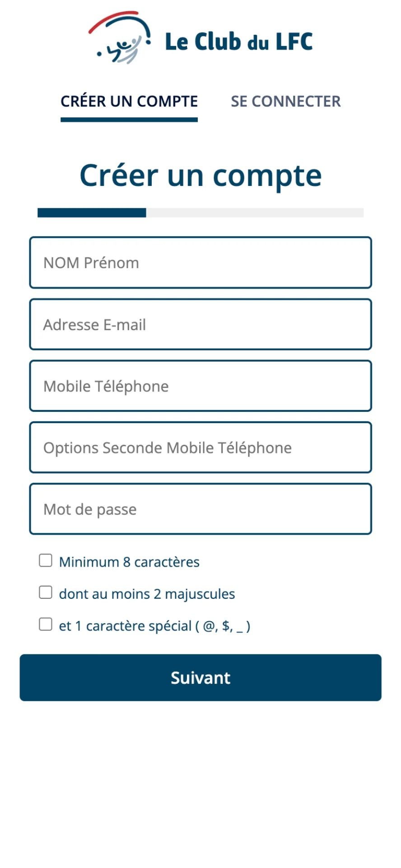Click the "Minimum 8 caractères" label text
401x868 pixels.
click(129, 562)
